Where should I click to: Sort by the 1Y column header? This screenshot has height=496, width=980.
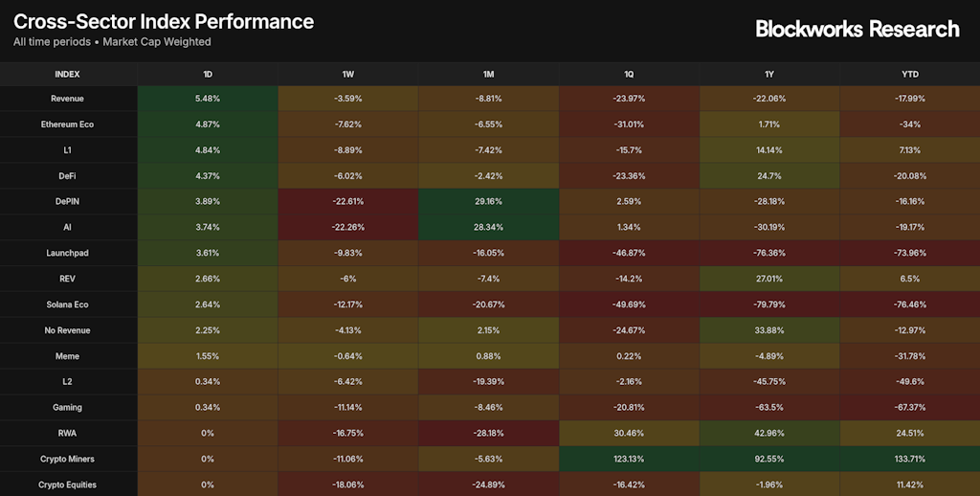(x=768, y=74)
